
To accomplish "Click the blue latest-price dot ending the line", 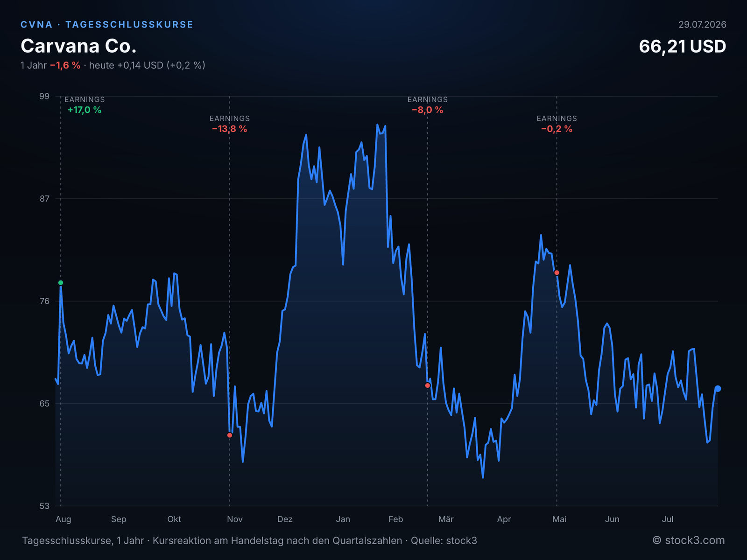I will point(718,389).
